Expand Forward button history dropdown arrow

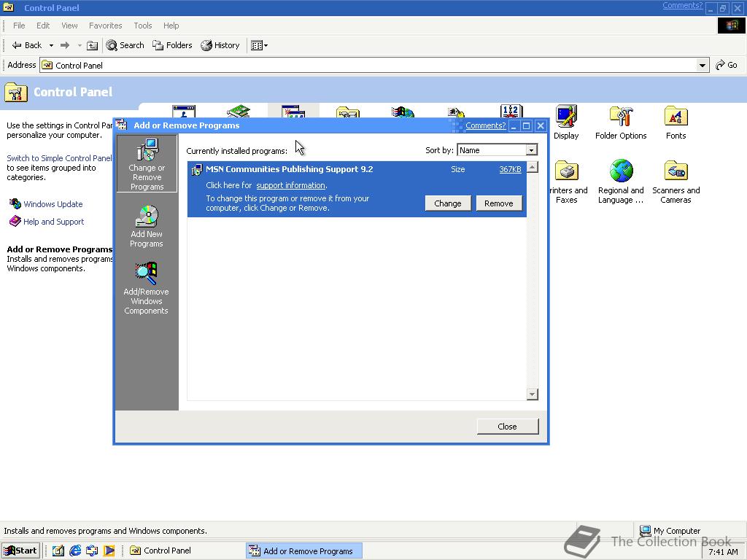pyautogui.click(x=80, y=45)
